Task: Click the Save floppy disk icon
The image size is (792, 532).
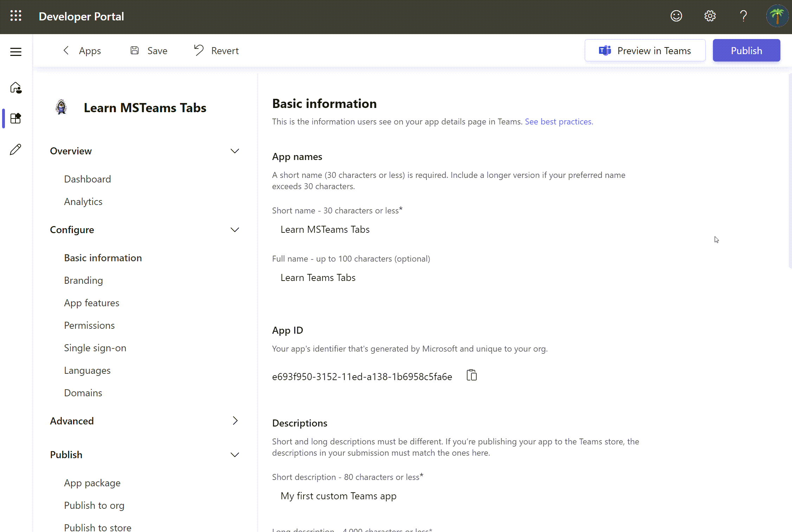Action: pos(135,50)
